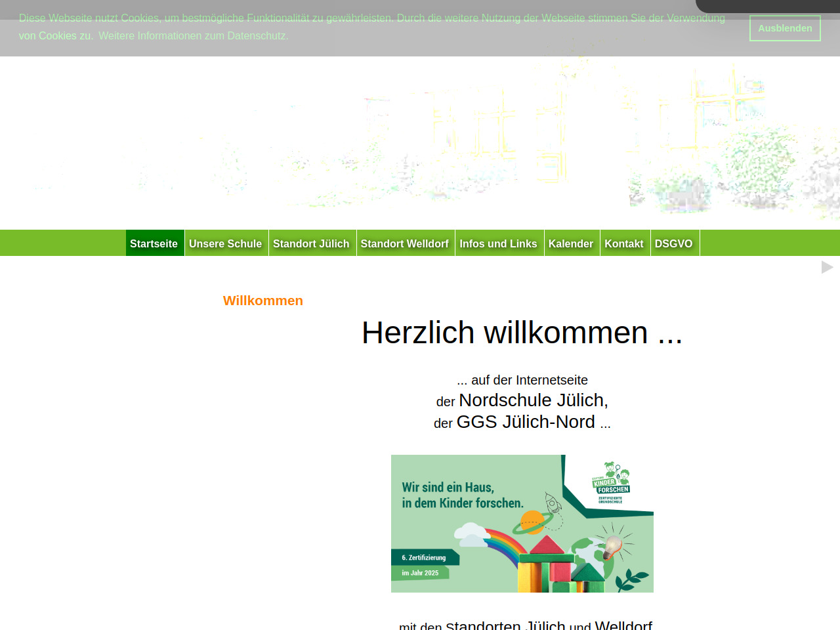
Task: Hide the cookie notice with Ausblenden
Action: 784,28
